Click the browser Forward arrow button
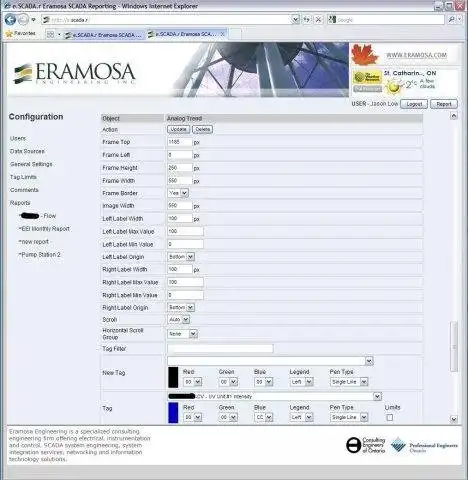Screen dimensions: 468x480 23,20
